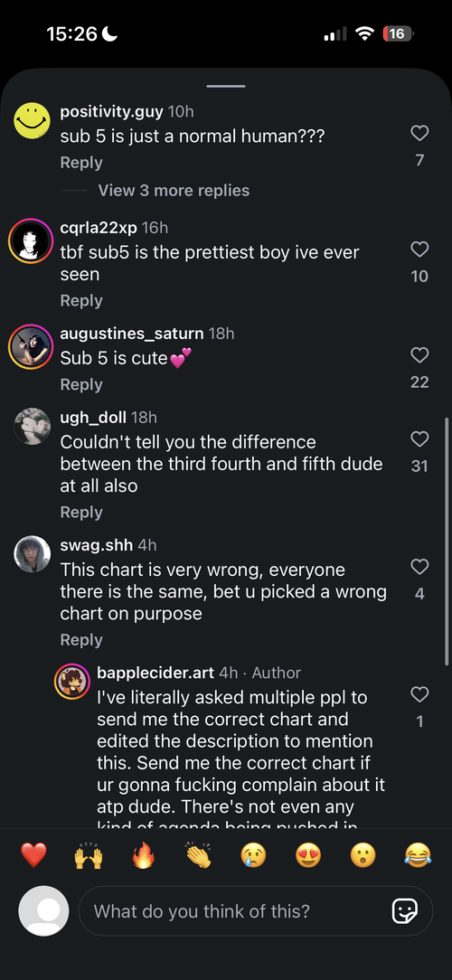Tap the heart on swag.shh's comment
The height and width of the screenshot is (980, 452).
pyautogui.click(x=419, y=566)
